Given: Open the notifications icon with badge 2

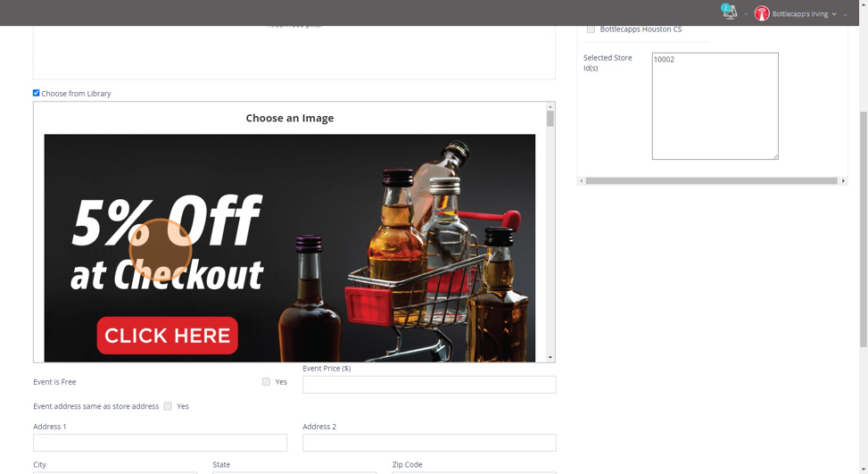Looking at the screenshot, I should coord(730,12).
